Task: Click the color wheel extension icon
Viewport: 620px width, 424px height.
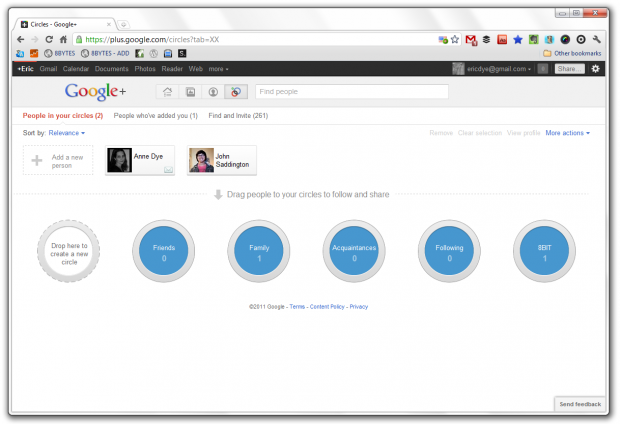Action: click(x=565, y=39)
